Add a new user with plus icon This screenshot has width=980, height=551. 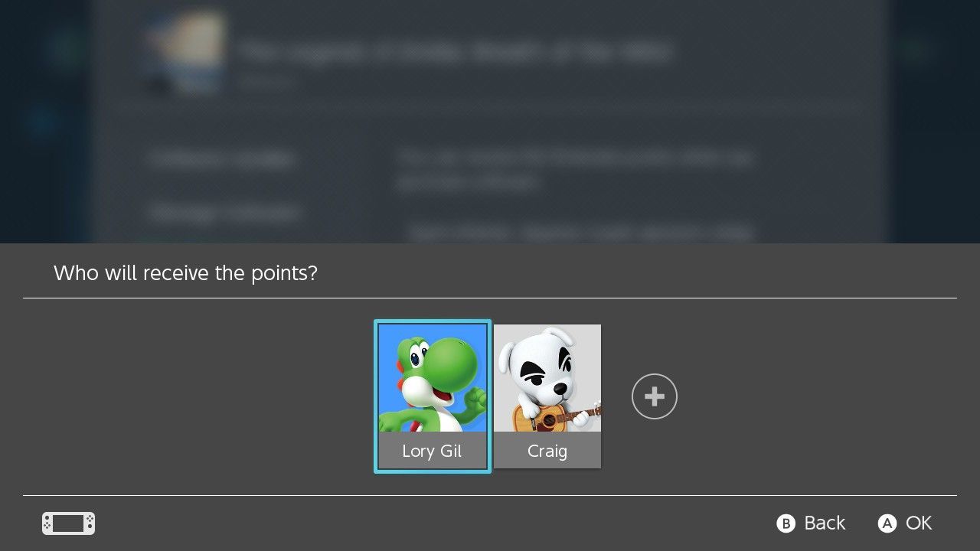click(655, 396)
